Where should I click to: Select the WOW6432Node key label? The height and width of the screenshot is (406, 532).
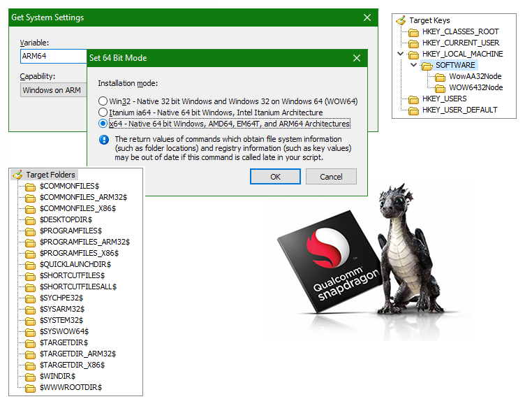point(476,87)
